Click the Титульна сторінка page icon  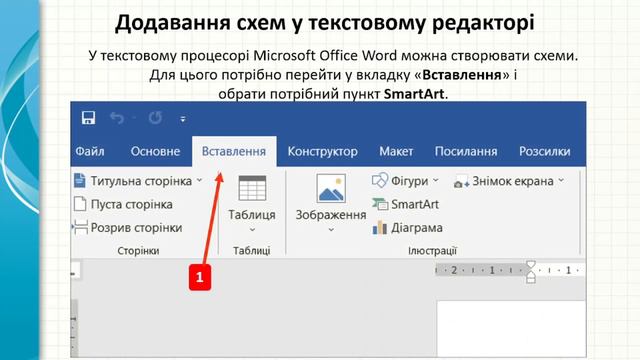[80, 180]
